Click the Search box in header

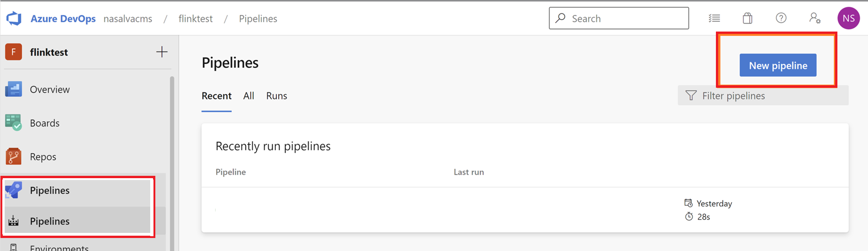pos(619,18)
